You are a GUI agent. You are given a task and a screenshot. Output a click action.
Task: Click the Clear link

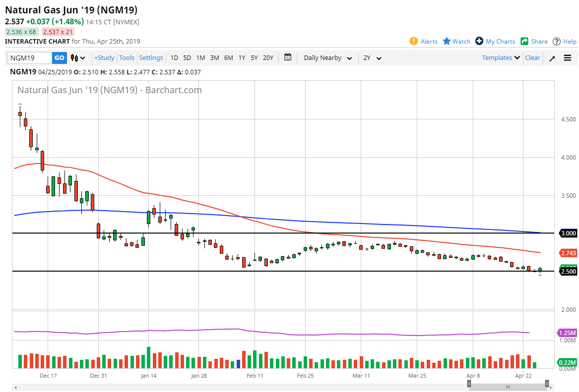click(532, 58)
